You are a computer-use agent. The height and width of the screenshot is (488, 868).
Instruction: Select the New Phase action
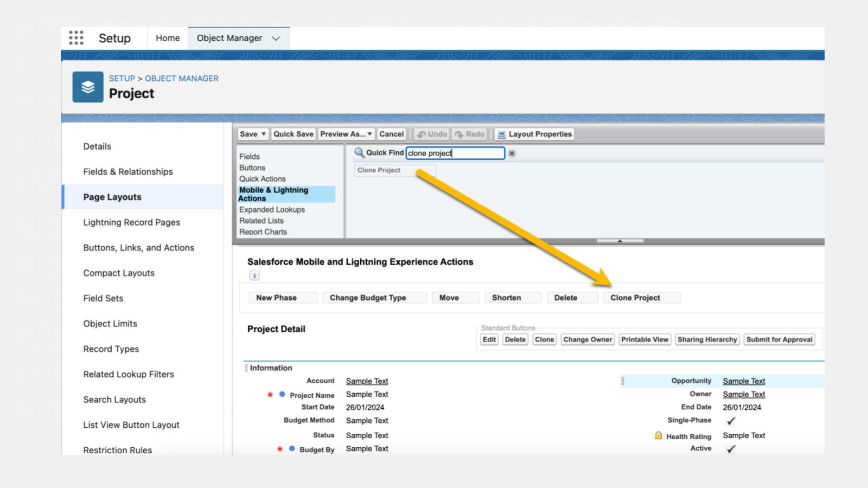283,298
